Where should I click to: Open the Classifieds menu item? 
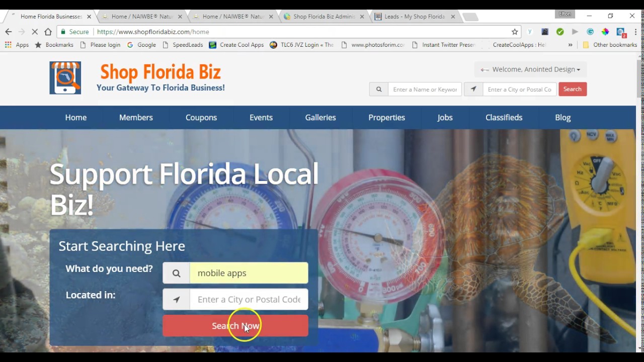[504, 117]
